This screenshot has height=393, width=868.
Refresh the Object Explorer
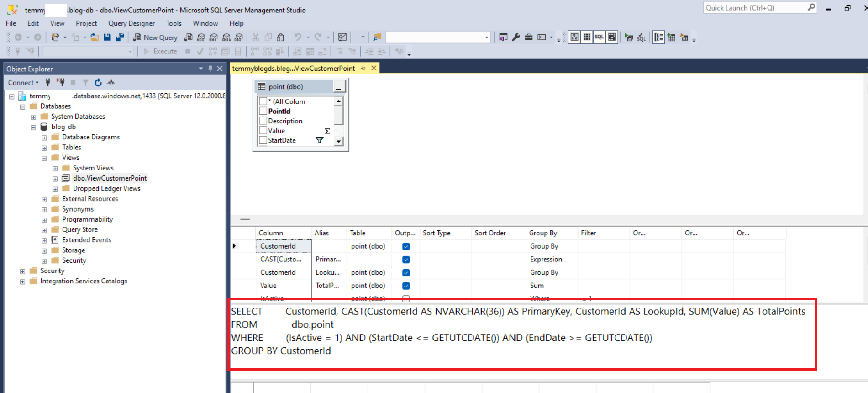coord(98,83)
